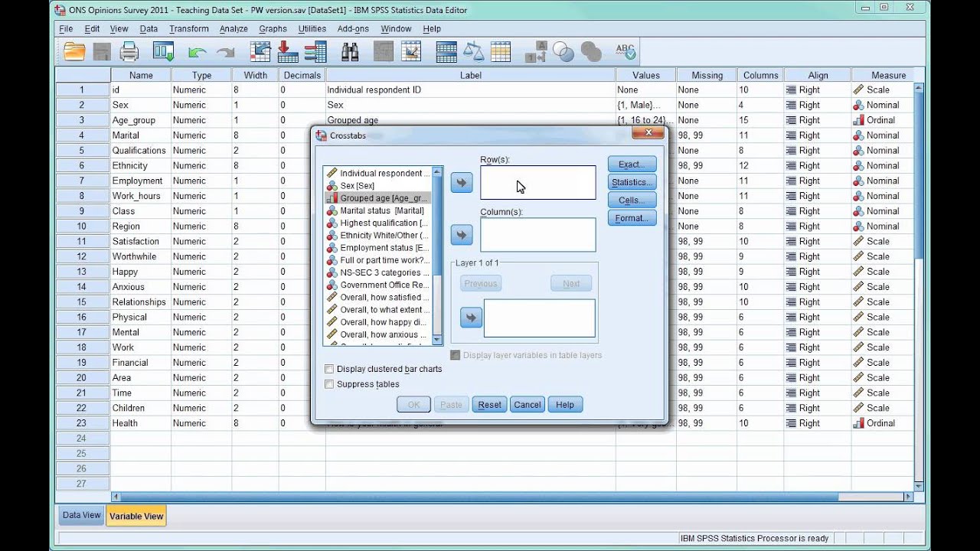
Task: Select Government Office Region variable in list
Action: (377, 285)
